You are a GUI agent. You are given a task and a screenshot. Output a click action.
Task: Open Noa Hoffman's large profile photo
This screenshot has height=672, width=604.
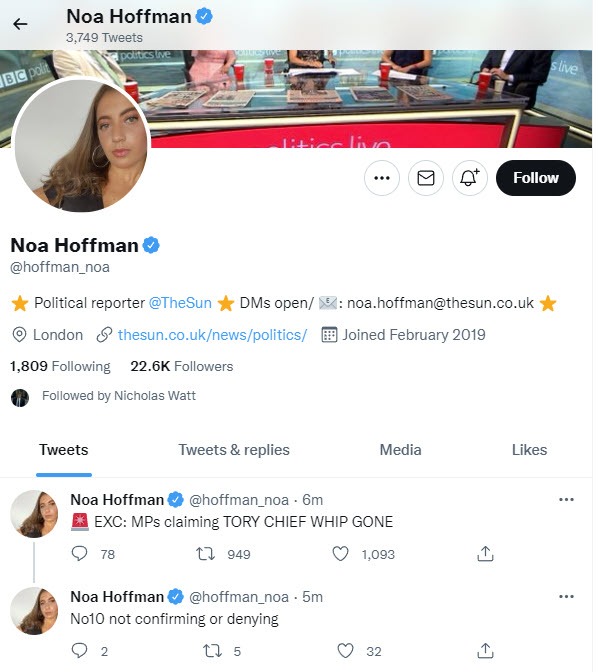coord(82,145)
